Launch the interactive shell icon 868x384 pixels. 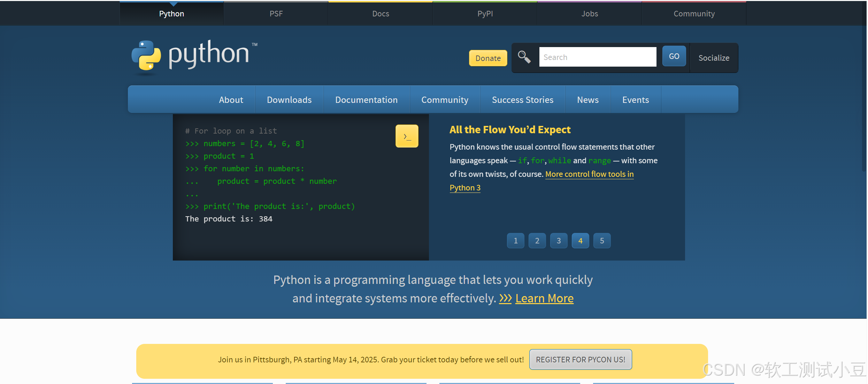407,136
